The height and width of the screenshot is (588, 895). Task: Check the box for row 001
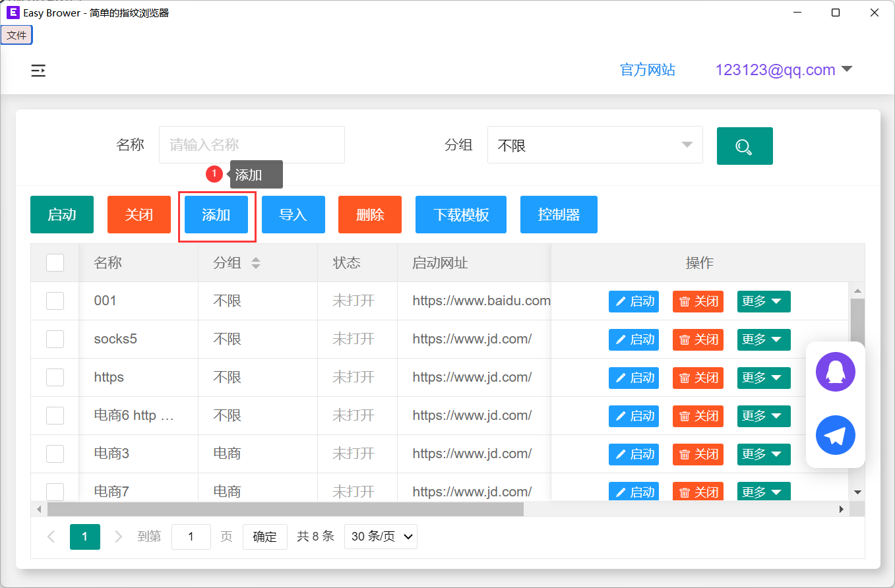click(x=55, y=301)
